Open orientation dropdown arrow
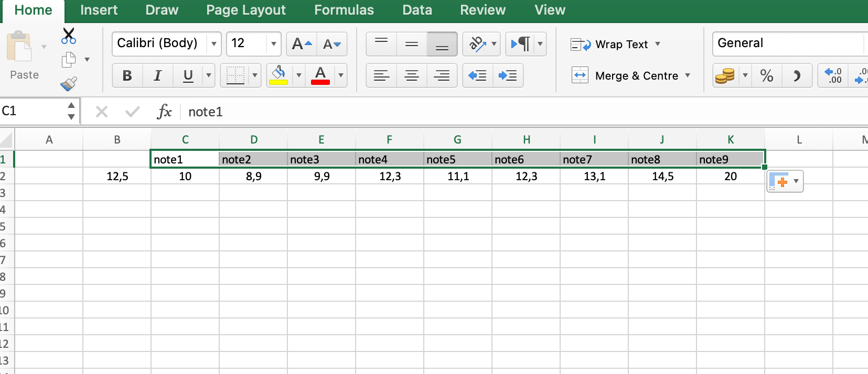The height and width of the screenshot is (374, 868). tap(494, 44)
